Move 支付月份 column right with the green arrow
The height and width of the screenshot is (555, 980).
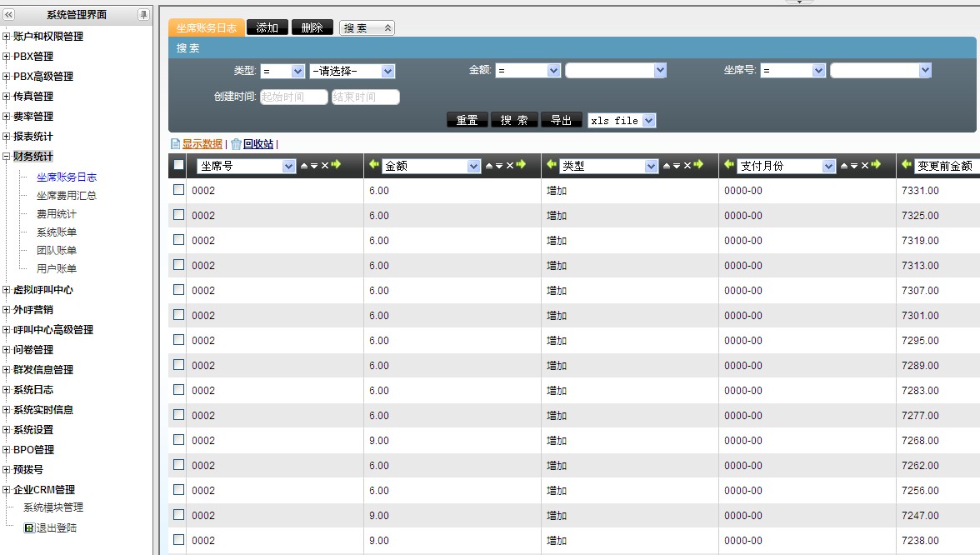pyautogui.click(x=876, y=165)
